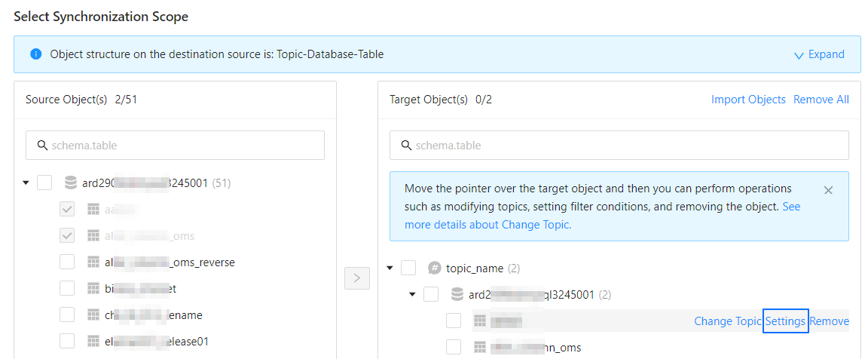This screenshot has width=868, height=359.
Task: Collapse the source database tree node
Action: click(x=26, y=183)
